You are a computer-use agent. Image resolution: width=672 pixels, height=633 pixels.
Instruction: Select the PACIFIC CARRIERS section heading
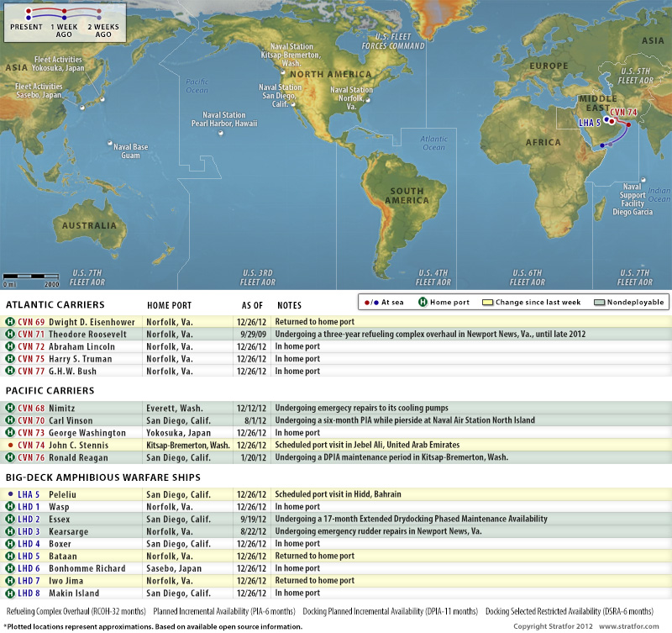[50, 391]
